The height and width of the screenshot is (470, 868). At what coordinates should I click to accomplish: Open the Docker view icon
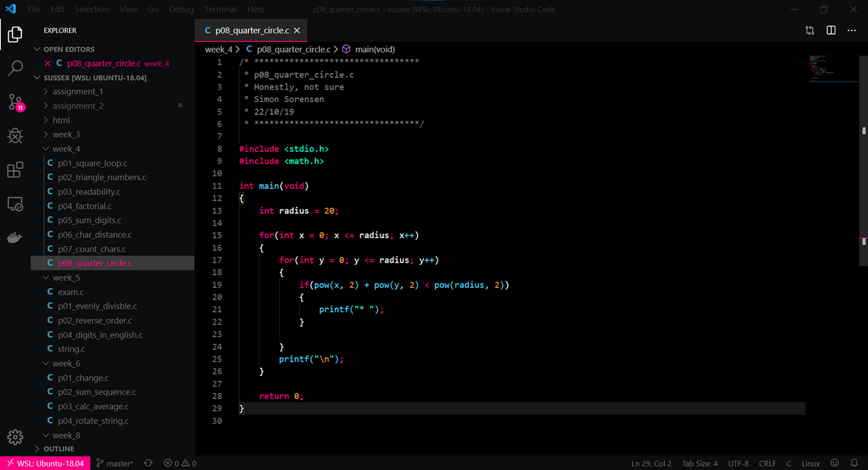[x=15, y=238]
